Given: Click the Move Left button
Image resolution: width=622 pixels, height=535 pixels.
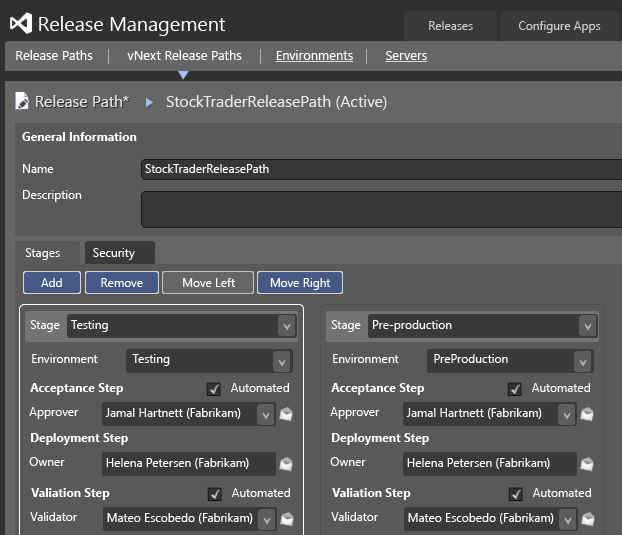Looking at the screenshot, I should click(x=208, y=283).
